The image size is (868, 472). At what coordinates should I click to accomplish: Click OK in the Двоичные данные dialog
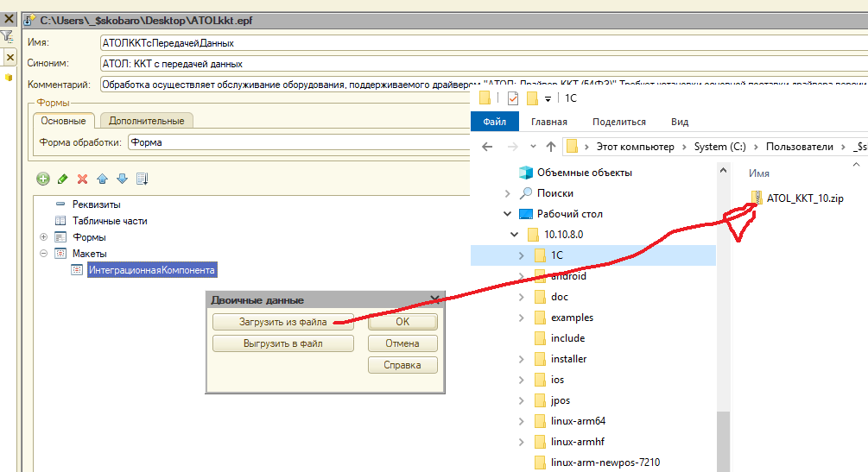(x=402, y=322)
